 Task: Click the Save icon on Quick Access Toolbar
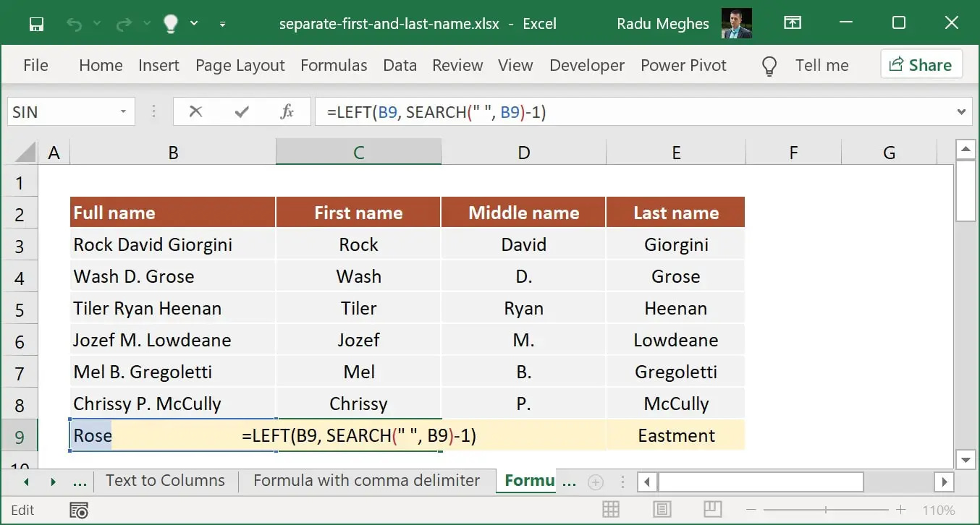pyautogui.click(x=37, y=23)
